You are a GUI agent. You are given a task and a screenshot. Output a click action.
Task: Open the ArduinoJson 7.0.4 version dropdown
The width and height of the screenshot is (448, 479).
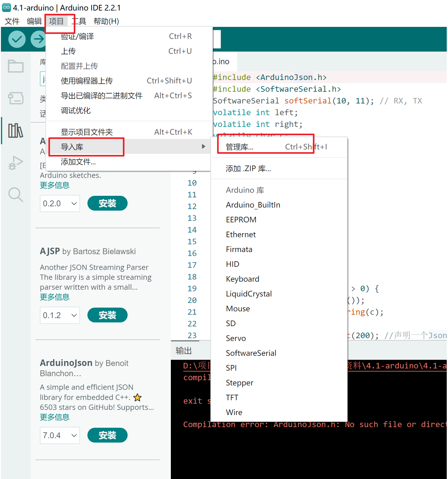click(60, 435)
